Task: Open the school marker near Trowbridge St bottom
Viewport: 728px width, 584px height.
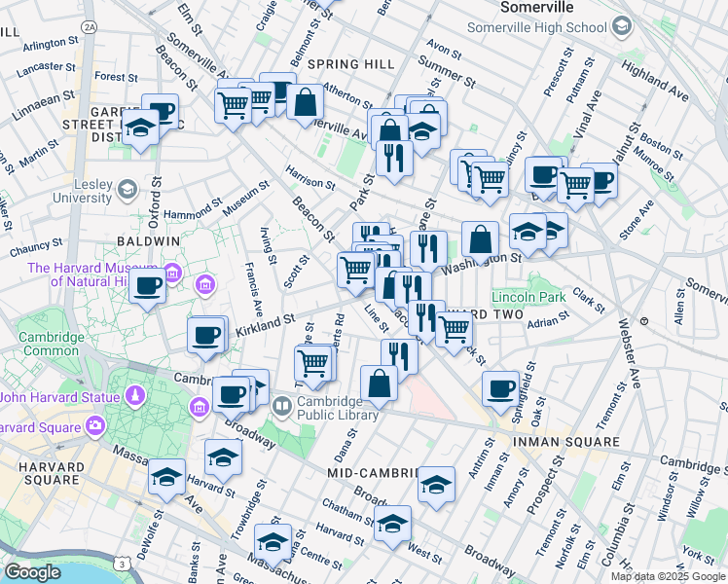Action: tap(273, 544)
